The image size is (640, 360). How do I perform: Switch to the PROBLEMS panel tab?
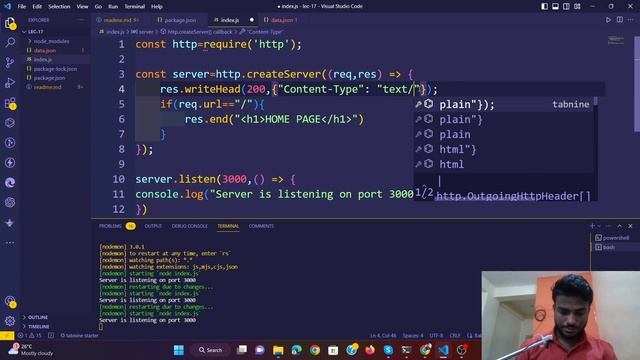click(x=117, y=226)
